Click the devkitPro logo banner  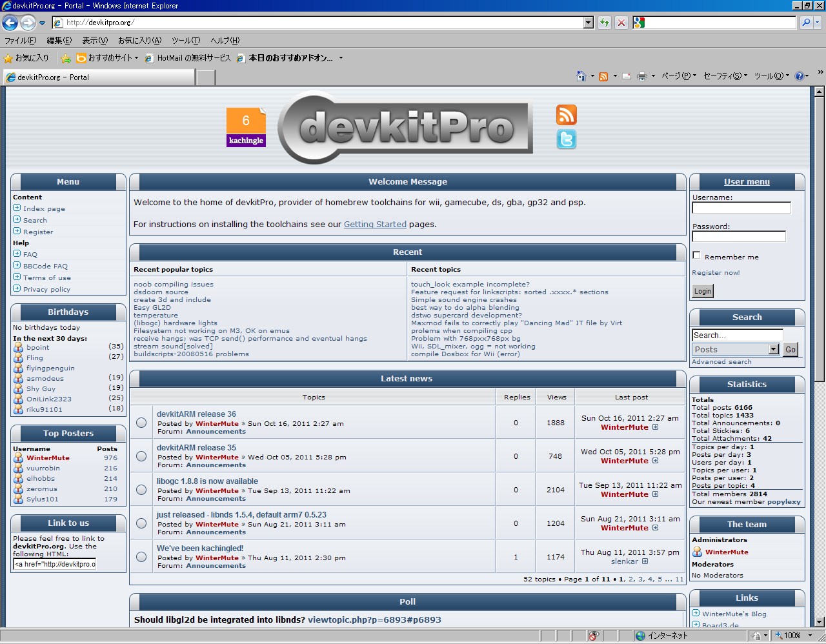pyautogui.click(x=406, y=127)
